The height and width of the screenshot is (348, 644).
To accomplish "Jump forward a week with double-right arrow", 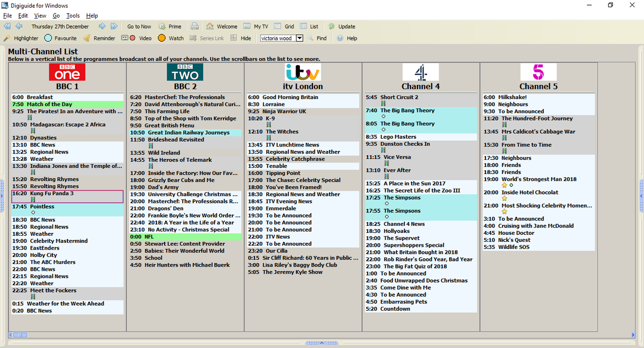I will click(x=114, y=26).
